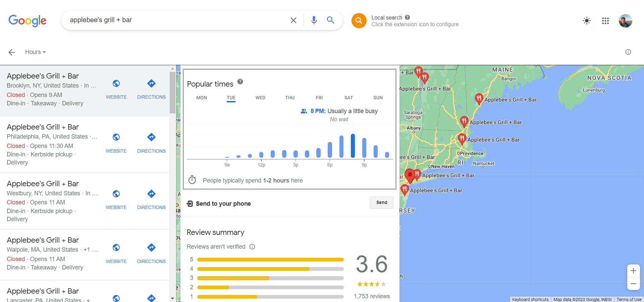
Task: Open Google apps grid
Action: (605, 21)
